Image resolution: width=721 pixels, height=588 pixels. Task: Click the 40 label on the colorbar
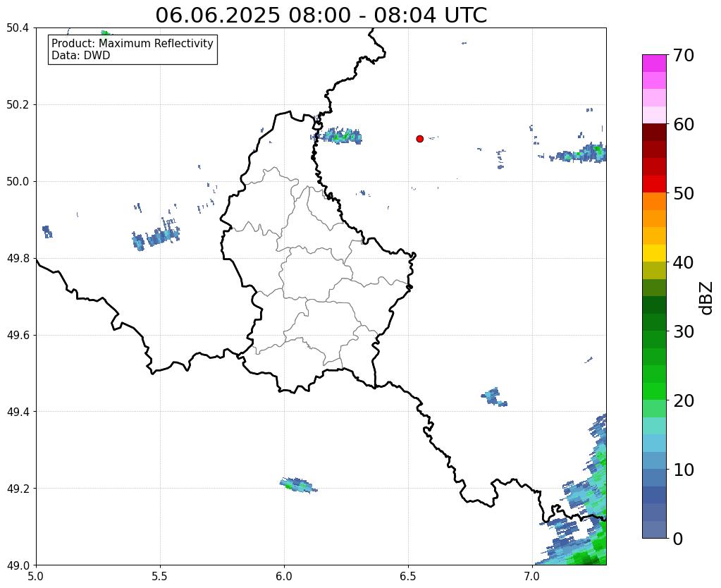point(683,262)
